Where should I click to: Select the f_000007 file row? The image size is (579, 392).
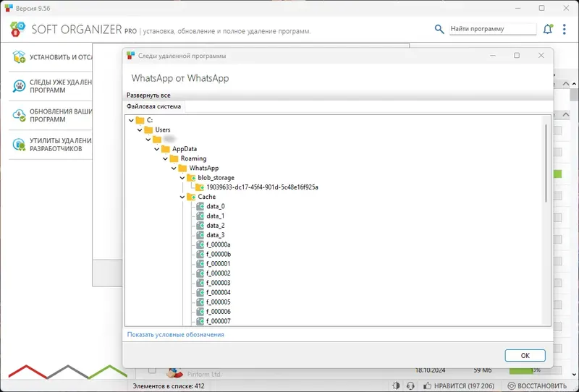(x=213, y=321)
